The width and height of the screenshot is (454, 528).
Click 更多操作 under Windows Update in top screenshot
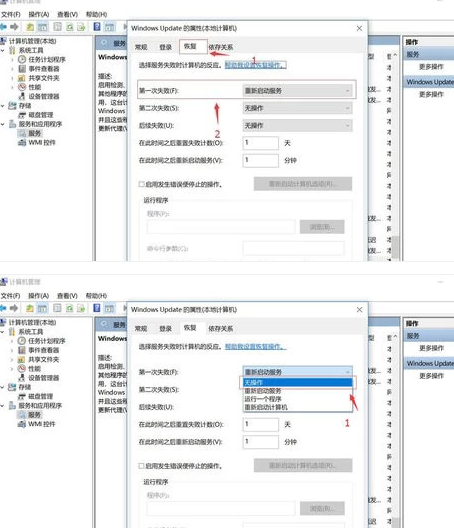pyautogui.click(x=431, y=94)
